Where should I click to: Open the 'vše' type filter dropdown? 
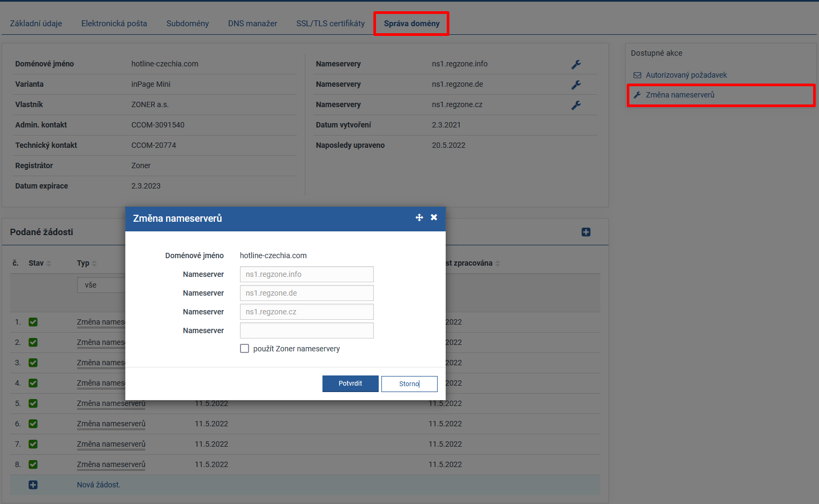[x=102, y=285]
